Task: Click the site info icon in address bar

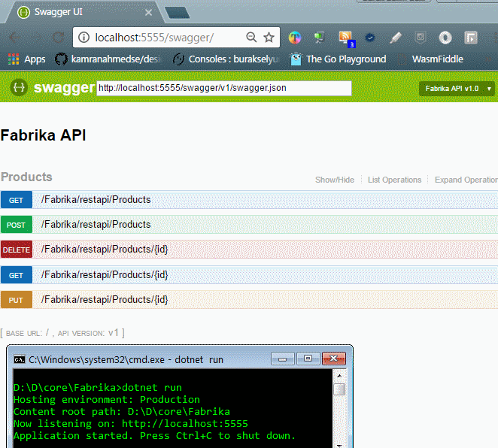Action: click(84, 38)
